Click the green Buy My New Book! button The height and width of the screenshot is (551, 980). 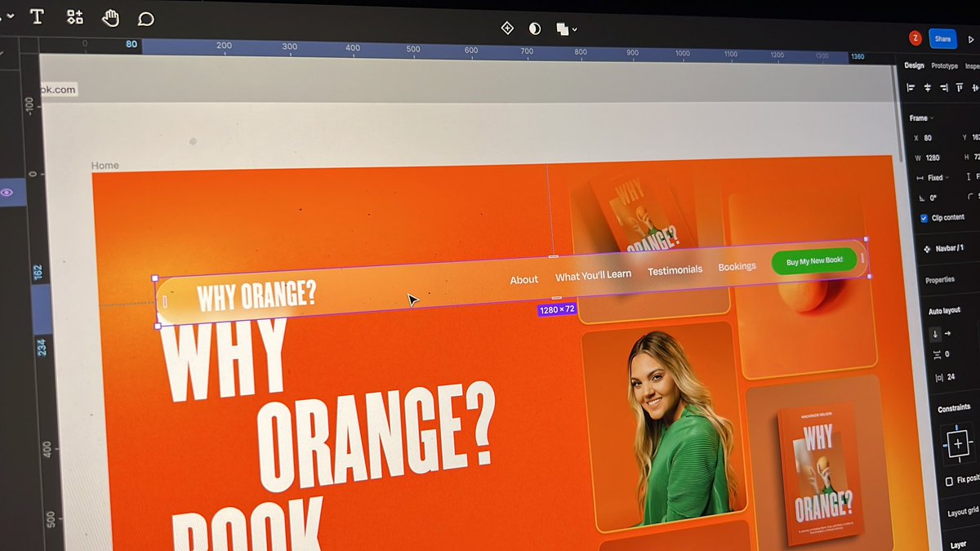[814, 261]
